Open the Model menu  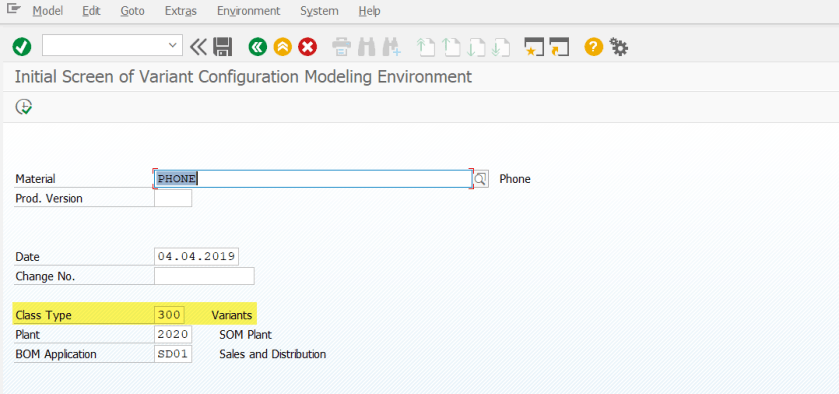(48, 11)
